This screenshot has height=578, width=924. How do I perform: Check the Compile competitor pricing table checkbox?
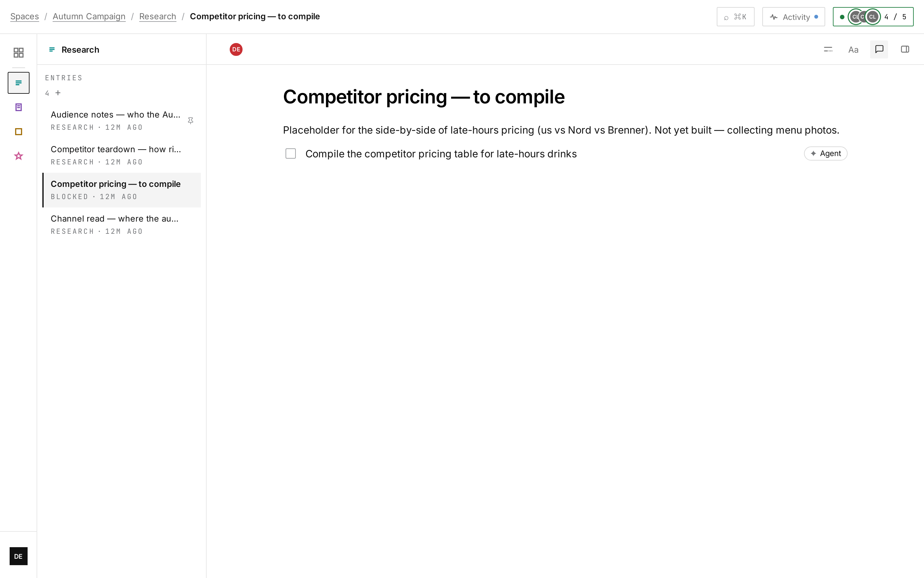[x=291, y=154]
